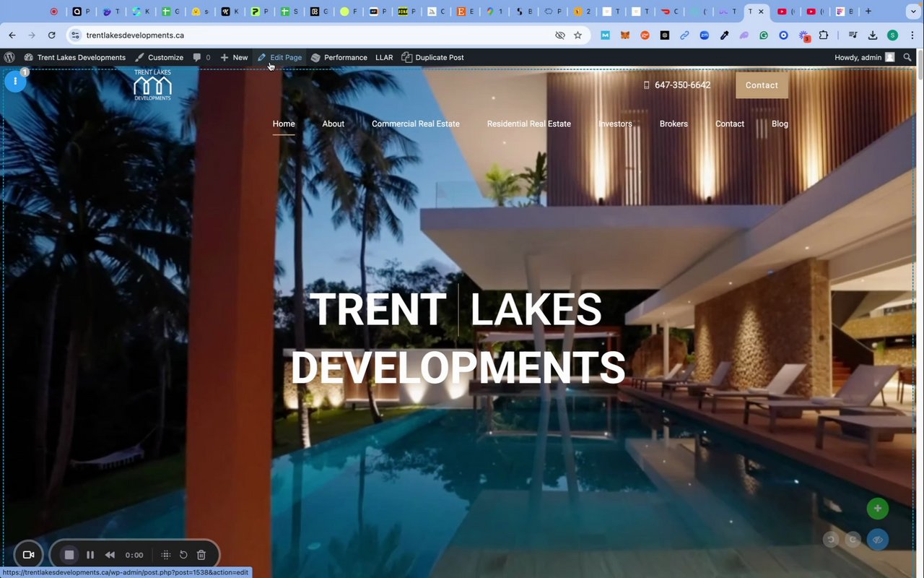Select the eyedropper color picker extension
The width and height of the screenshot is (924, 578).
724,35
